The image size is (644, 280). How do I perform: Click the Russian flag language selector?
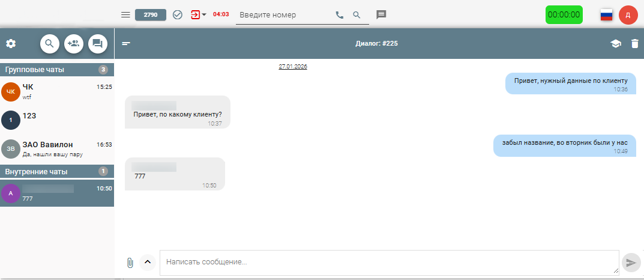(x=607, y=15)
